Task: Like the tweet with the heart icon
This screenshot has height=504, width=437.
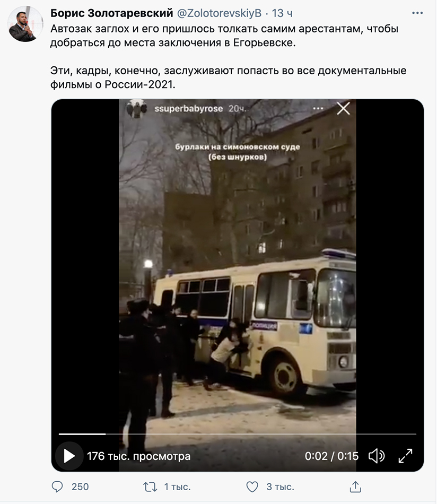Action: pyautogui.click(x=252, y=486)
